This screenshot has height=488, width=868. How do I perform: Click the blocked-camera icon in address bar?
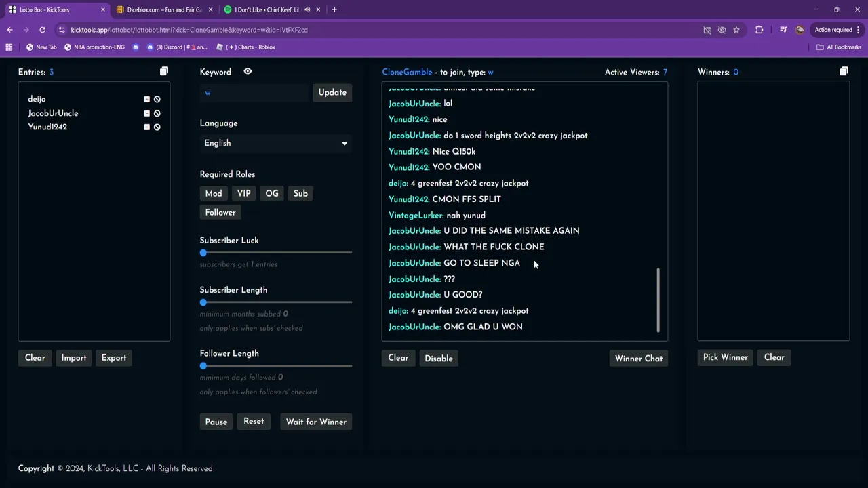tap(707, 30)
